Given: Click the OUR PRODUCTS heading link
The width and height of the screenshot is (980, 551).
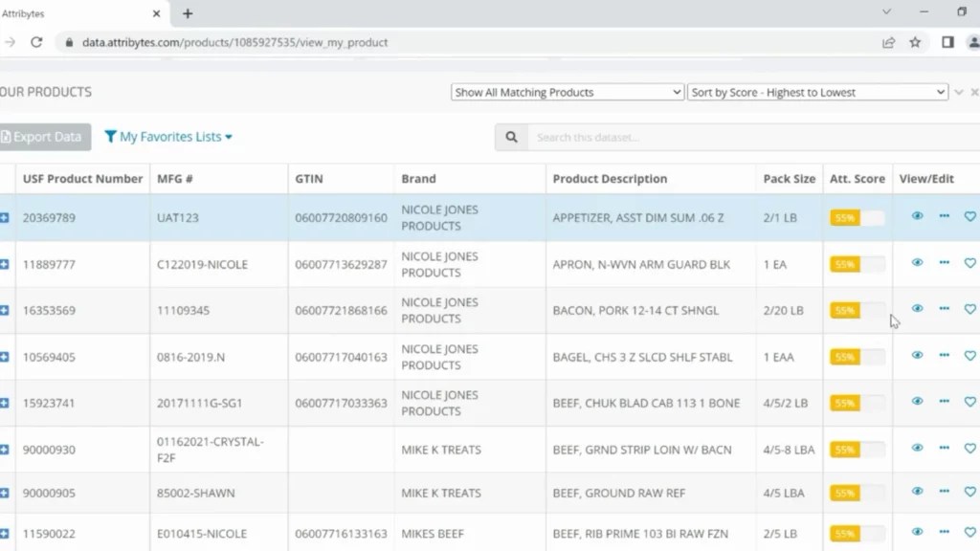Looking at the screenshot, I should [x=46, y=92].
